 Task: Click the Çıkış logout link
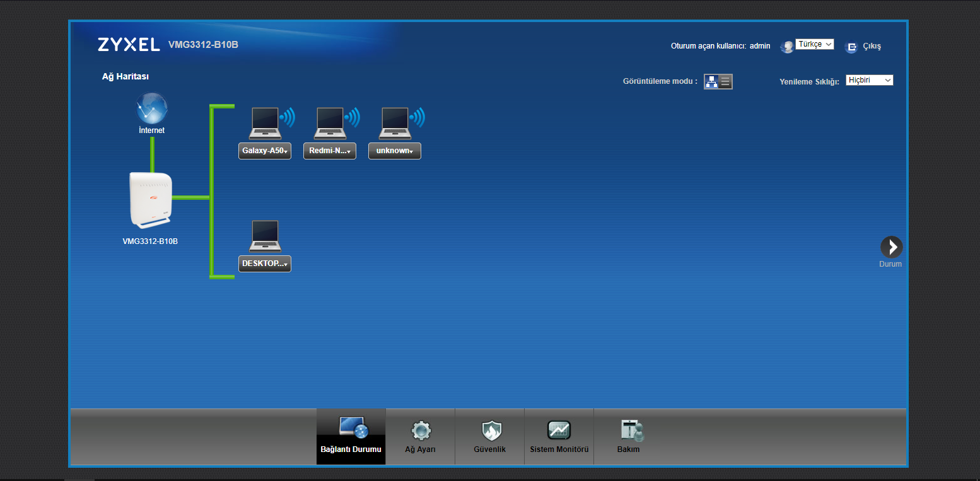tap(872, 46)
